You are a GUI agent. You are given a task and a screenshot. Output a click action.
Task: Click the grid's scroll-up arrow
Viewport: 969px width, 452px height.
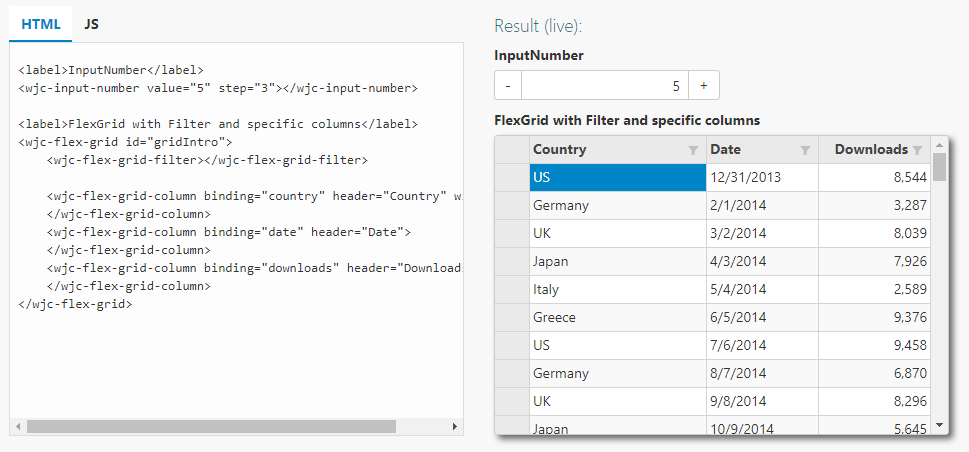939,145
